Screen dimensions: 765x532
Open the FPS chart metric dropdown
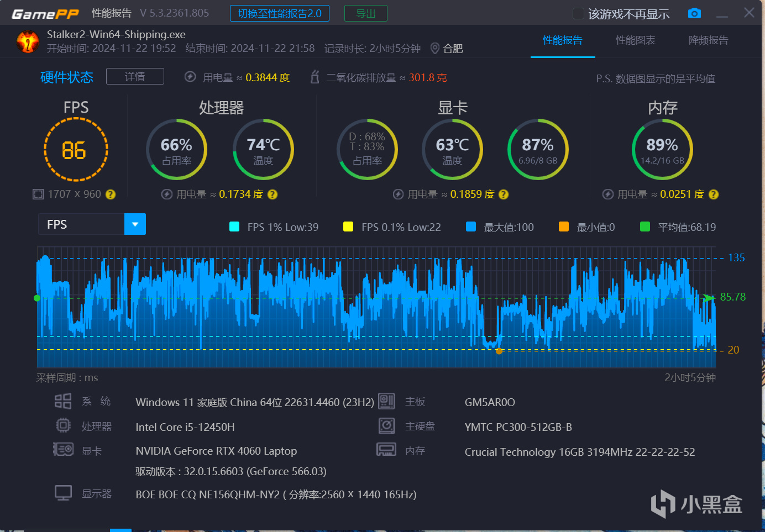92,224
